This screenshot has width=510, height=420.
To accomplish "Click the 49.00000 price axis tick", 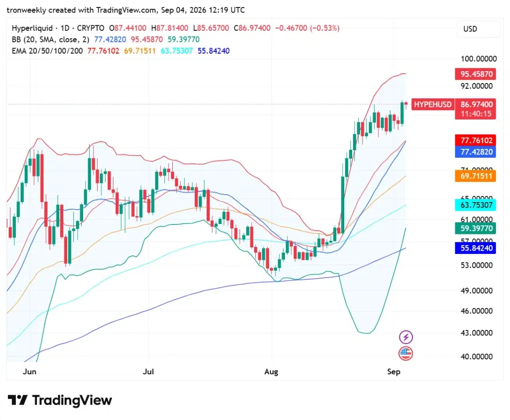I will tap(476, 291).
